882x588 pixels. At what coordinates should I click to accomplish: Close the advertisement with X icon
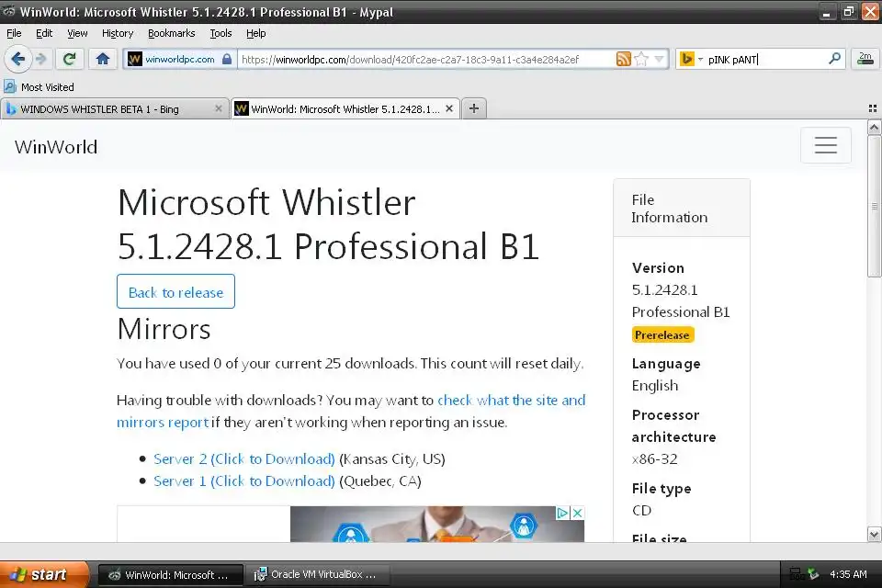(x=578, y=513)
